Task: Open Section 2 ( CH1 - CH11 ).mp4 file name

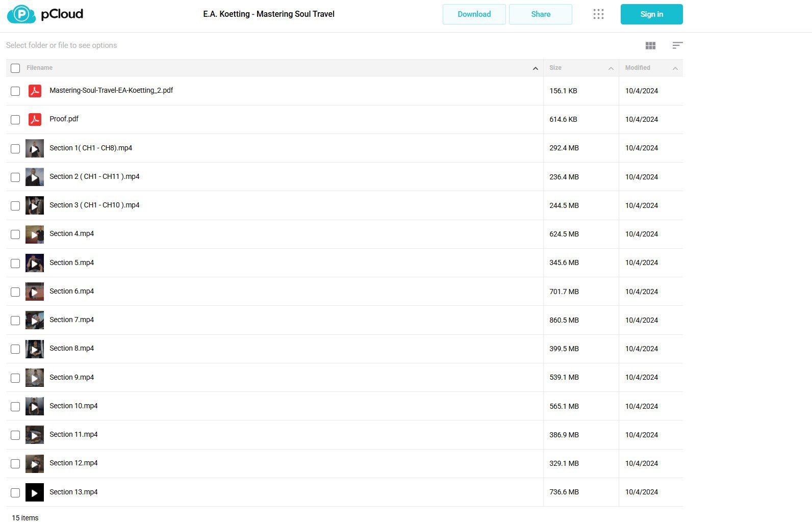Action: [x=94, y=176]
